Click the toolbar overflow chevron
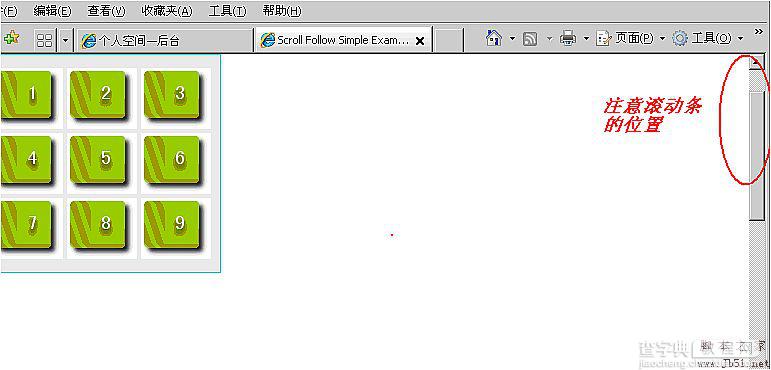771x370 pixels. click(758, 31)
